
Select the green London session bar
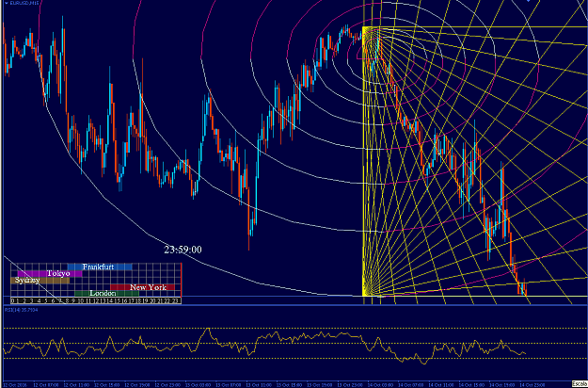pos(107,294)
